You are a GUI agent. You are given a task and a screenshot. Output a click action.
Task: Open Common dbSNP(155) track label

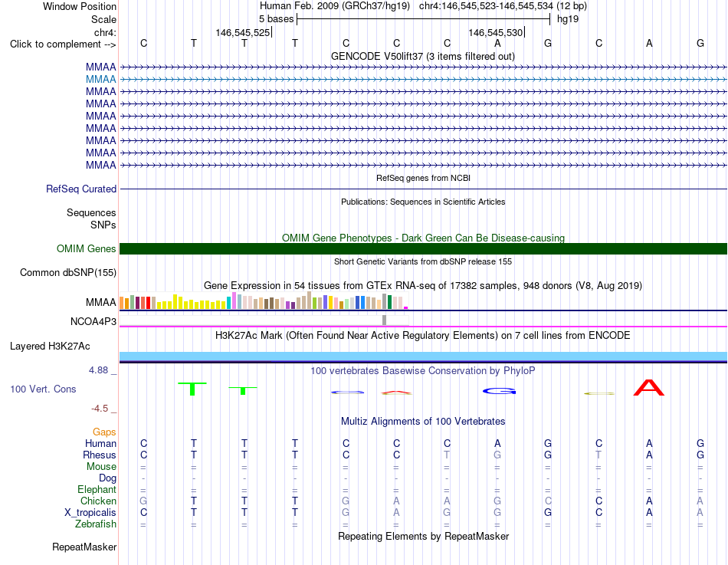click(x=68, y=273)
